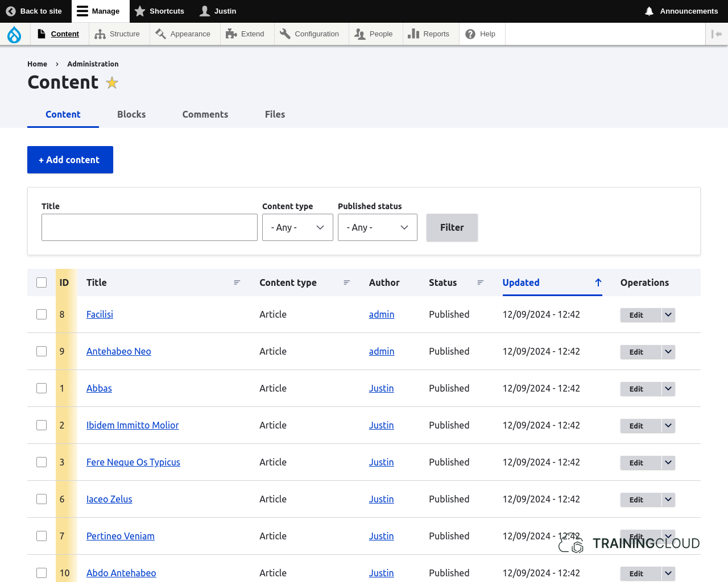Open Justin author link in Abbas row
This screenshot has width=728, height=582.
pos(381,388)
